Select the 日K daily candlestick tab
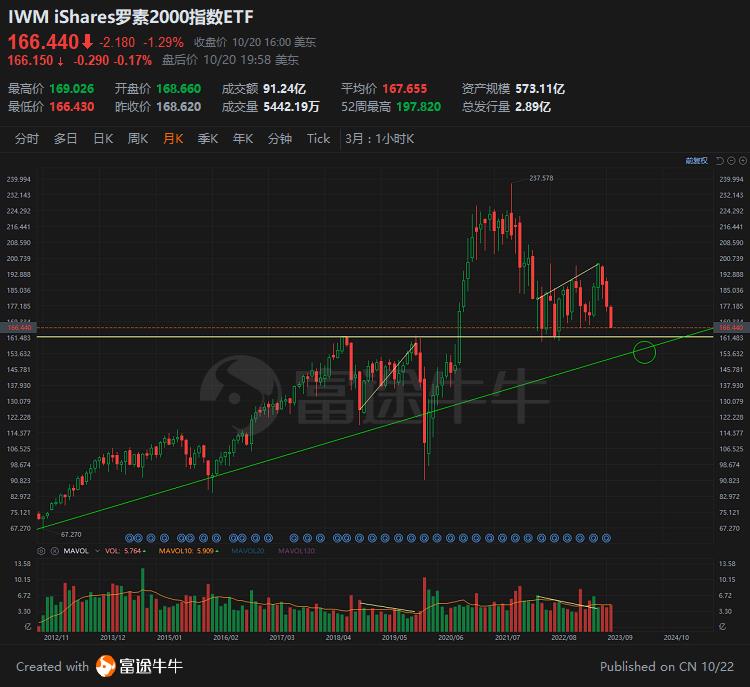The height and width of the screenshot is (687, 750). pyautogui.click(x=103, y=139)
